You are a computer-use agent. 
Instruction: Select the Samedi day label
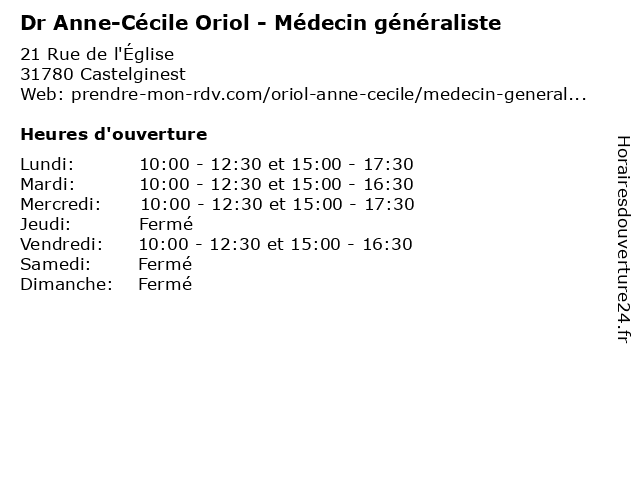pyautogui.click(x=55, y=264)
